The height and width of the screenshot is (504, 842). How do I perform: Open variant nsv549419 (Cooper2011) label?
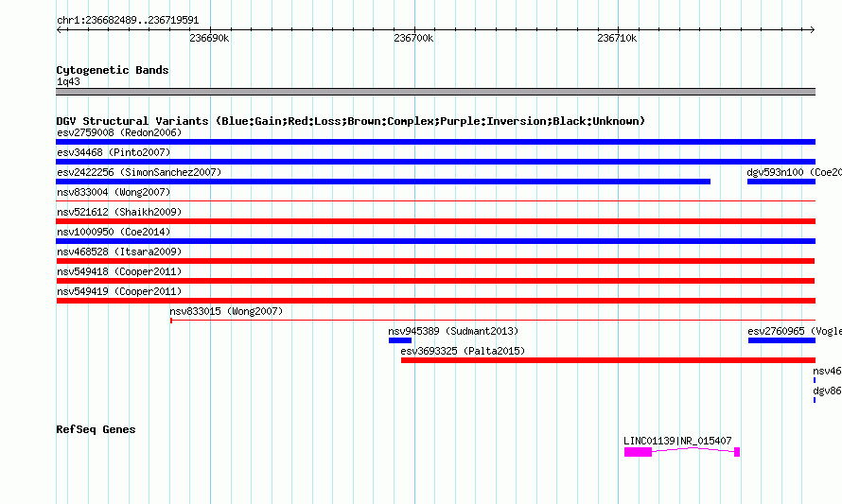[119, 291]
